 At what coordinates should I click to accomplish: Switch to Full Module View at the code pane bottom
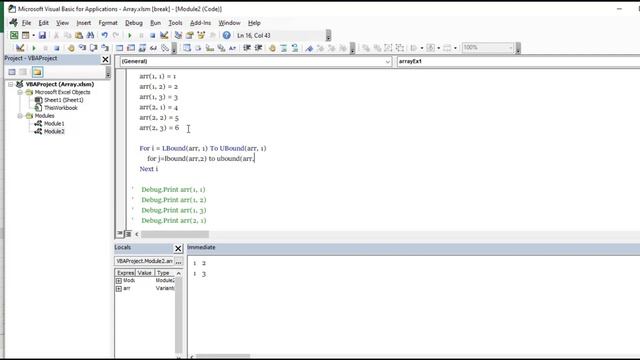pos(128,233)
